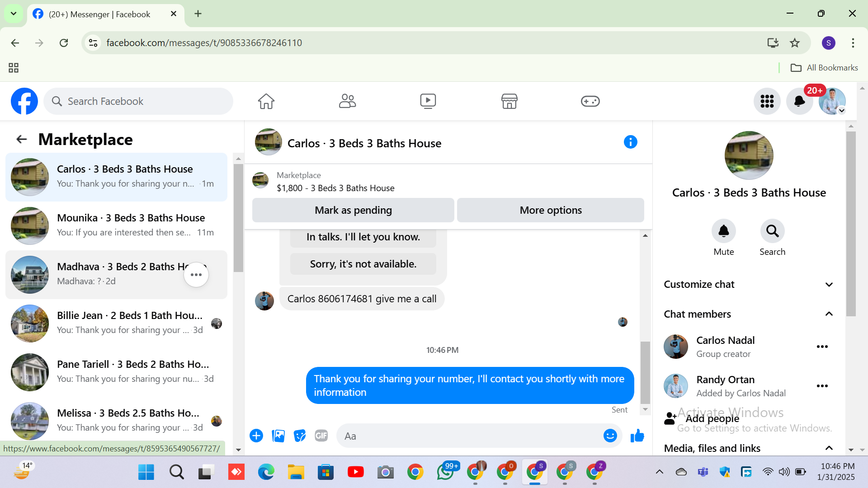
Task: Open the $1,800 - 3 Beds 3 Baths listing
Action: point(335,188)
